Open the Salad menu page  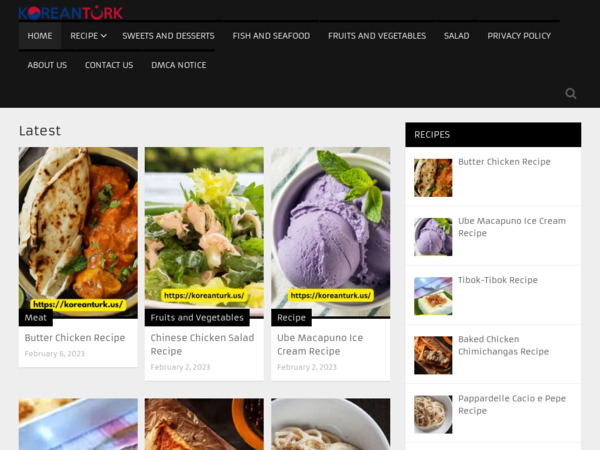pyautogui.click(x=456, y=36)
